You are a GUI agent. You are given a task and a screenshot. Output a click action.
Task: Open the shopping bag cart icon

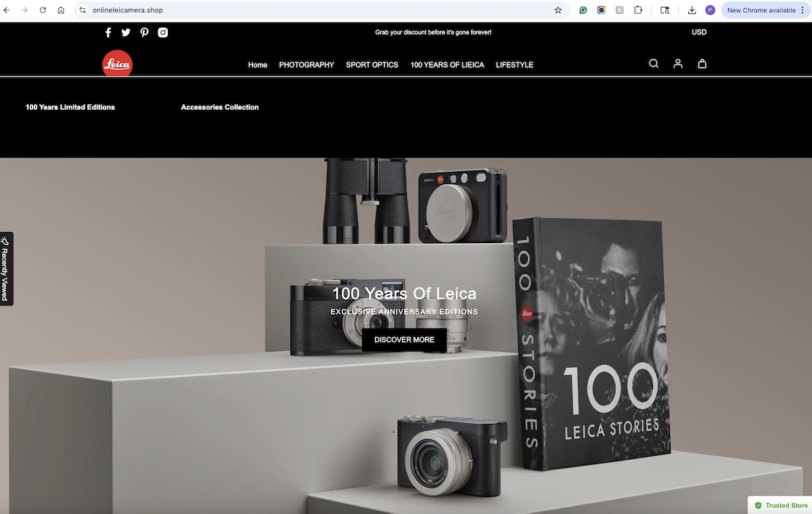[x=702, y=64]
